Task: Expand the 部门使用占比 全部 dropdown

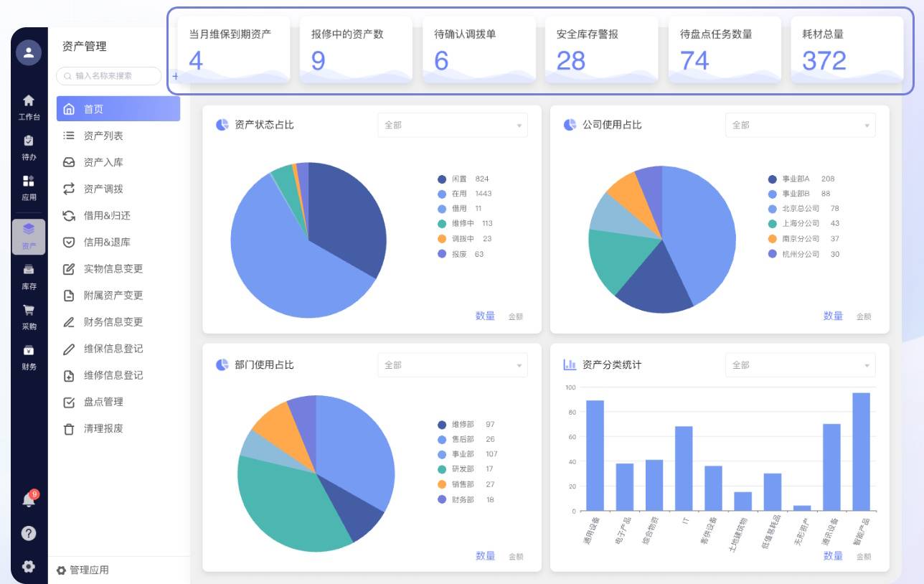Action: click(x=452, y=365)
